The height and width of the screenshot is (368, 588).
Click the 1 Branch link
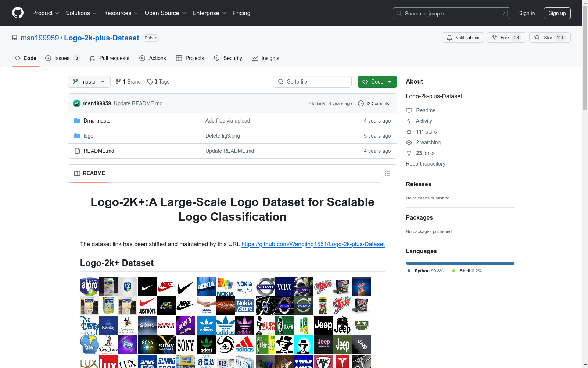tap(129, 82)
